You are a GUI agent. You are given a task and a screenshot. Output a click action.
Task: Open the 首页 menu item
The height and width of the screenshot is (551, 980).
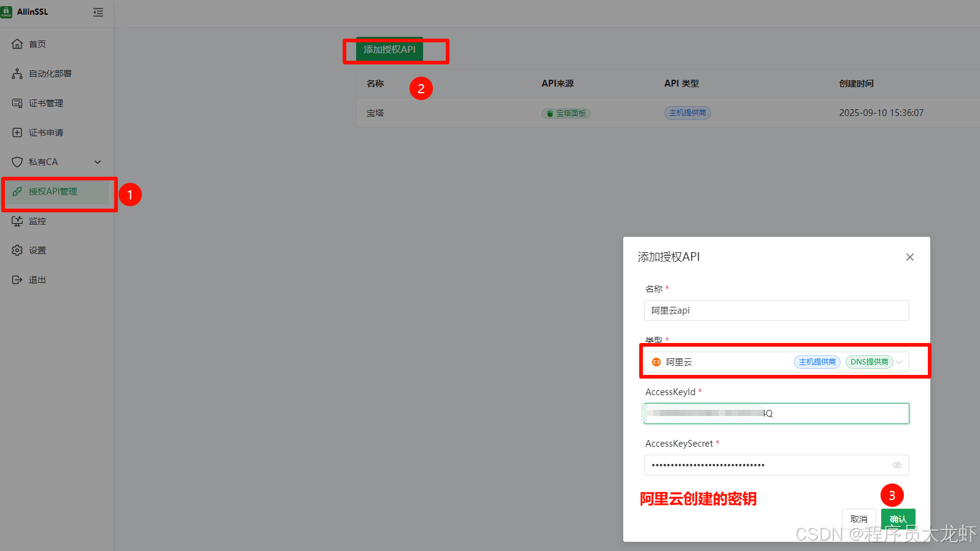click(56, 44)
